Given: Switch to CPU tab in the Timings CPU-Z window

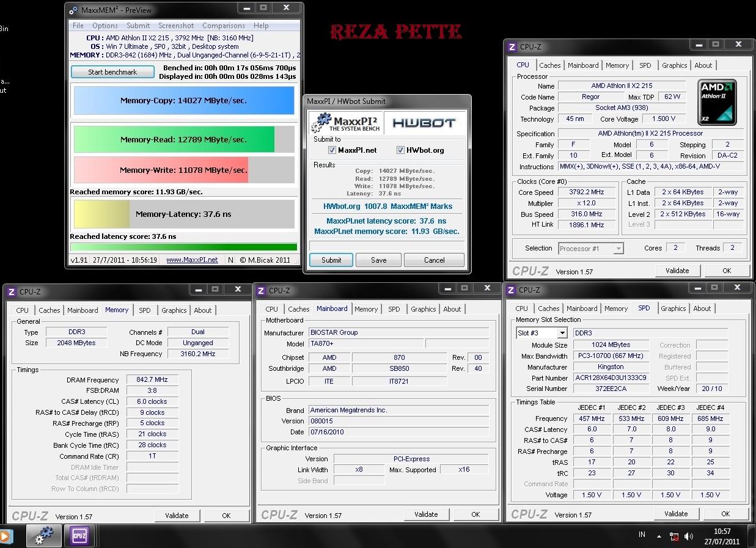Looking at the screenshot, I should pyautogui.click(x=23, y=310).
